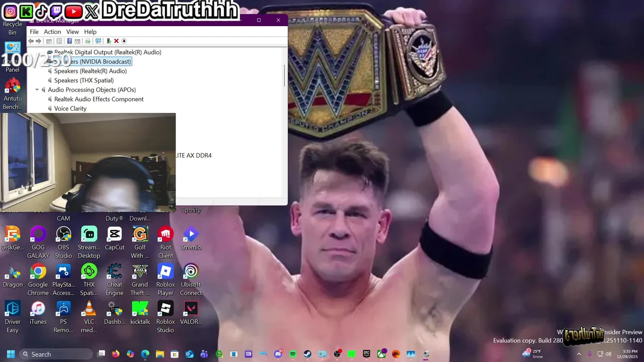Image resolution: width=644 pixels, height=362 pixels.
Task: Open Stremio desktop shortcut
Action: click(191, 238)
